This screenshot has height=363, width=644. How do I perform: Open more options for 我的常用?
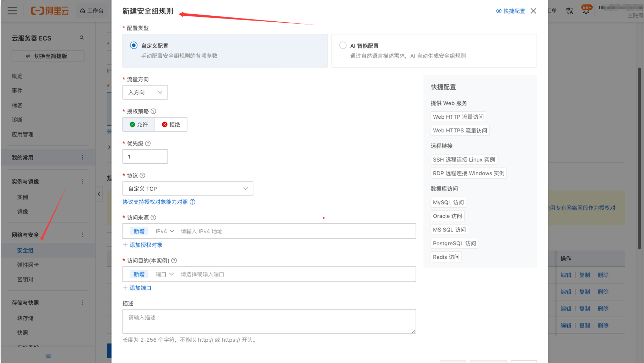tap(83, 157)
